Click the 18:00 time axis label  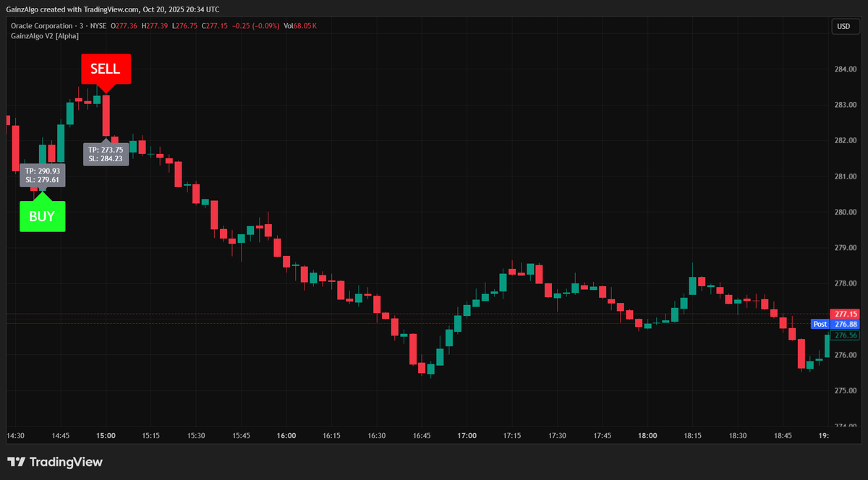pyautogui.click(x=647, y=436)
